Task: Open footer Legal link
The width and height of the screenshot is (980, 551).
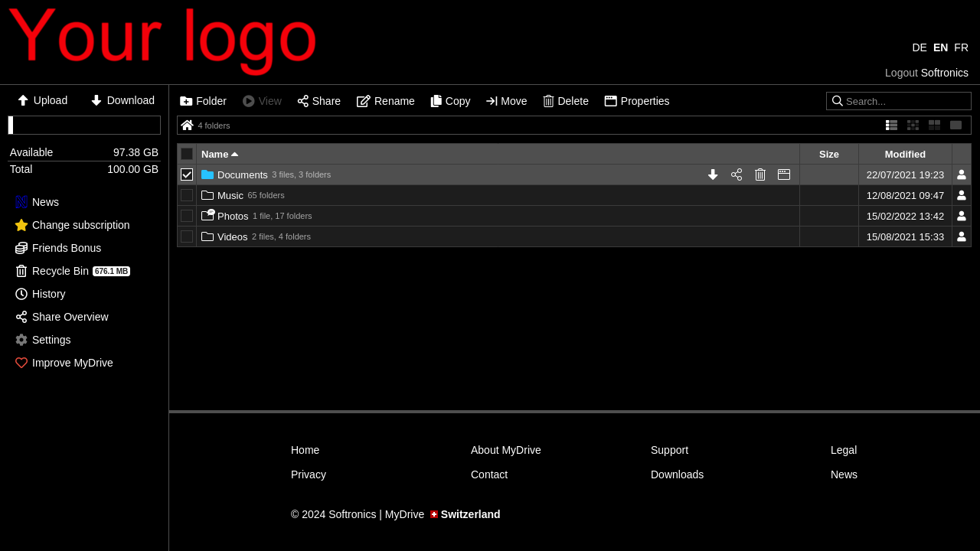Action: coord(844,450)
